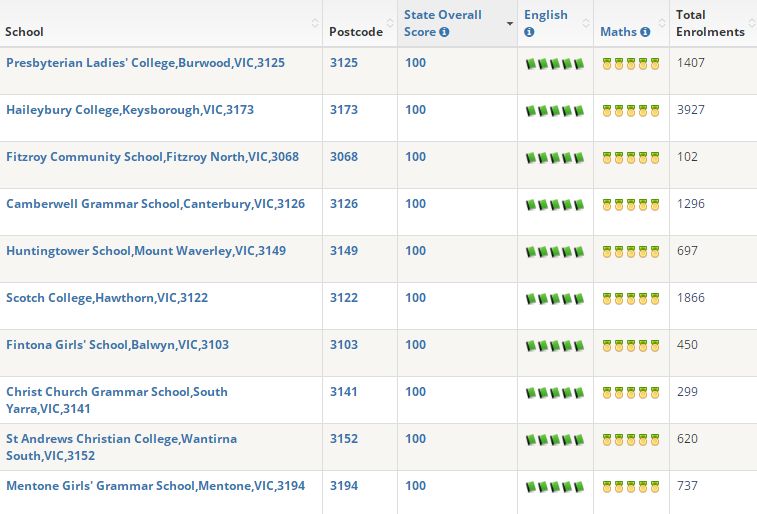Sort by the School column arrows
Image resolution: width=757 pixels, height=514 pixels.
pyautogui.click(x=315, y=23)
